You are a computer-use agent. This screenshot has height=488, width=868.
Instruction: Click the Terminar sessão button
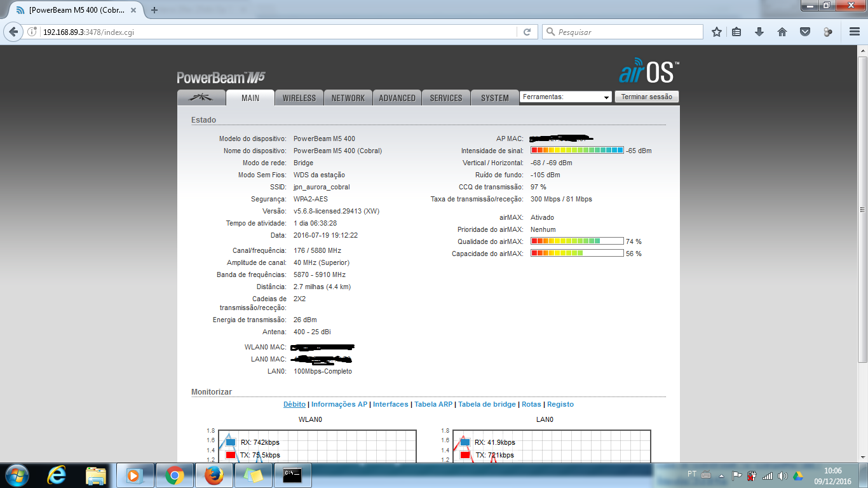[647, 97]
